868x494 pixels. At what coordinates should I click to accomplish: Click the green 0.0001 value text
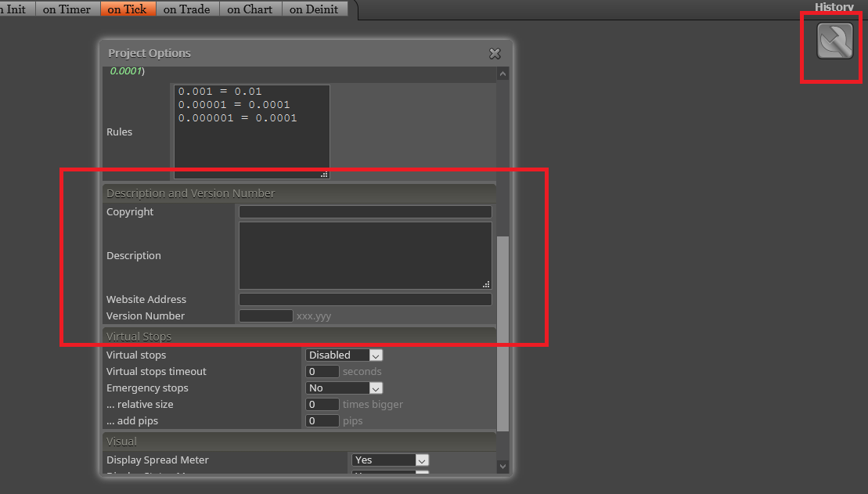click(x=126, y=71)
